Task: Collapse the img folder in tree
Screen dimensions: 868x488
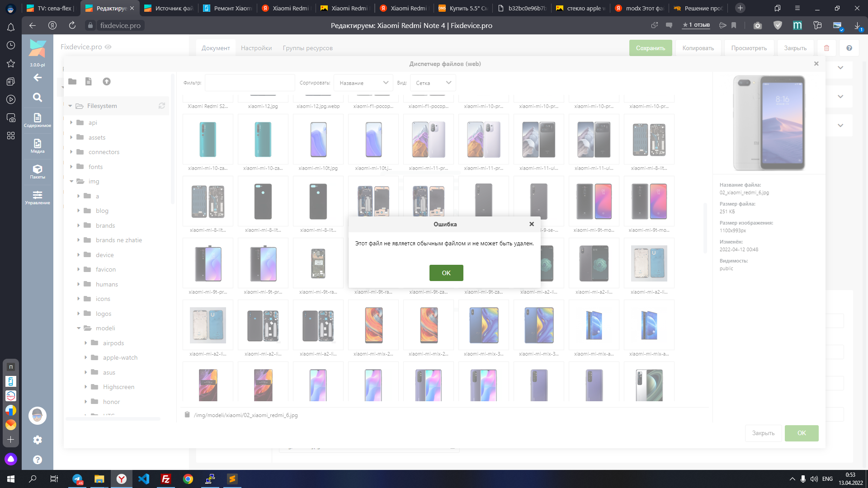Action: pyautogui.click(x=71, y=181)
